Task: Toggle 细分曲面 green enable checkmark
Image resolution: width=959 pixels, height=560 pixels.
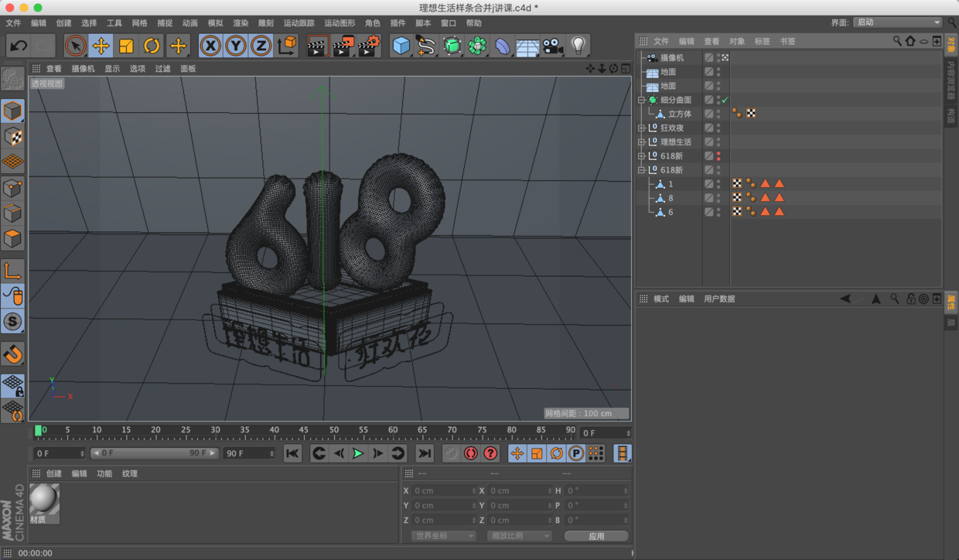Action: coord(725,100)
